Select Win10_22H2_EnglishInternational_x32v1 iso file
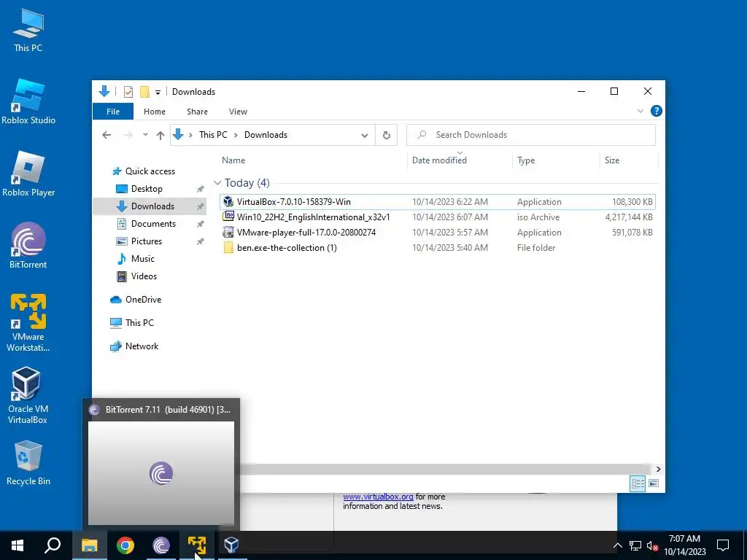The height and width of the screenshot is (560, 747). click(438, 217)
